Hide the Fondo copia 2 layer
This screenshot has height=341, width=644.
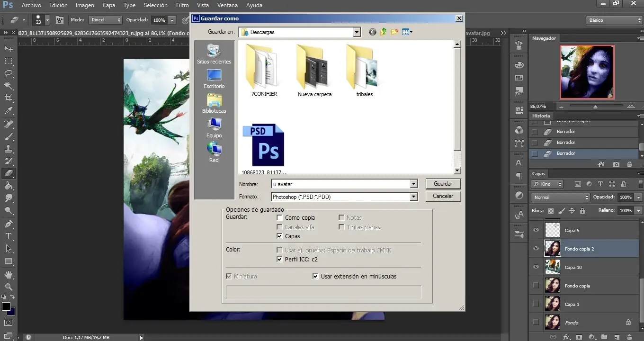(x=536, y=249)
